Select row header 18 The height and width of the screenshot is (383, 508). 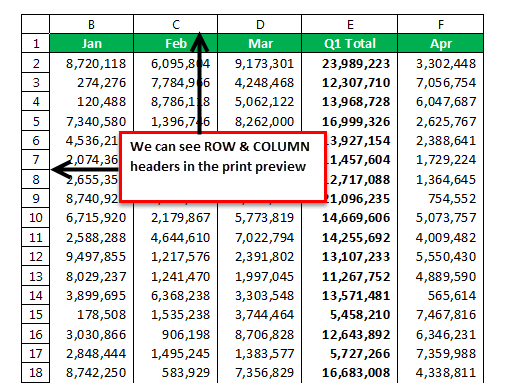click(36, 372)
